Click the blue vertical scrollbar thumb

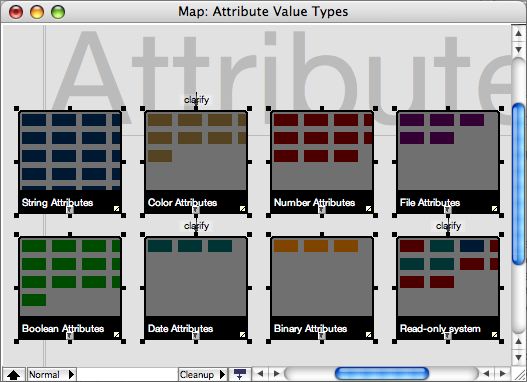(x=518, y=184)
